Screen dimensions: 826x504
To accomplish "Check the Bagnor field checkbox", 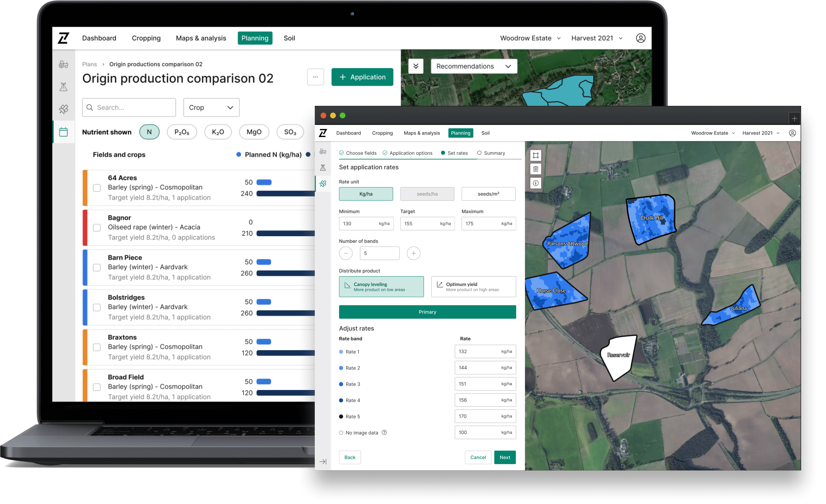I will [x=97, y=228].
